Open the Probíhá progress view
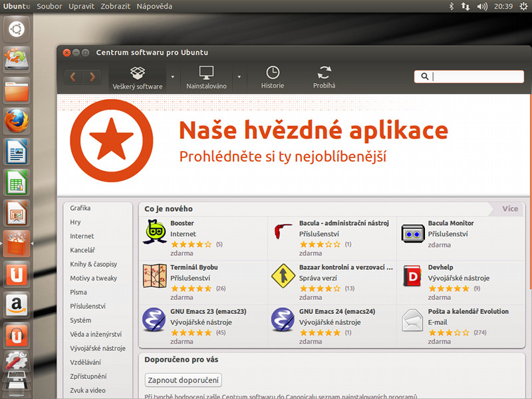 [x=325, y=78]
